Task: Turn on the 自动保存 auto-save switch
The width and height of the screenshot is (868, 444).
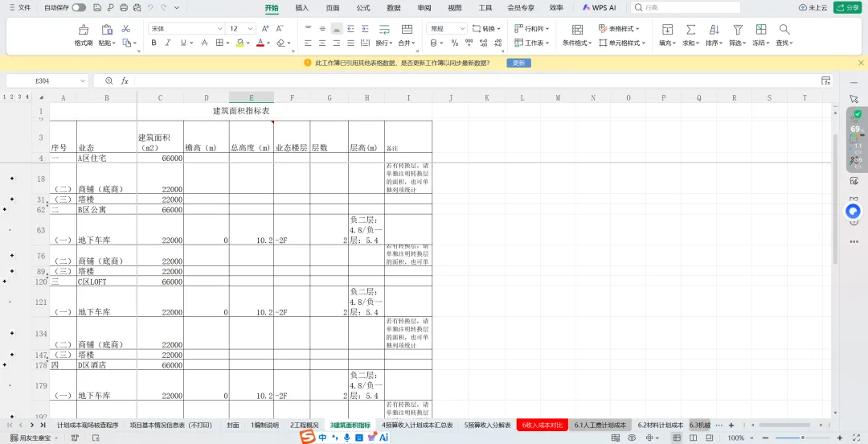Action: (79, 8)
